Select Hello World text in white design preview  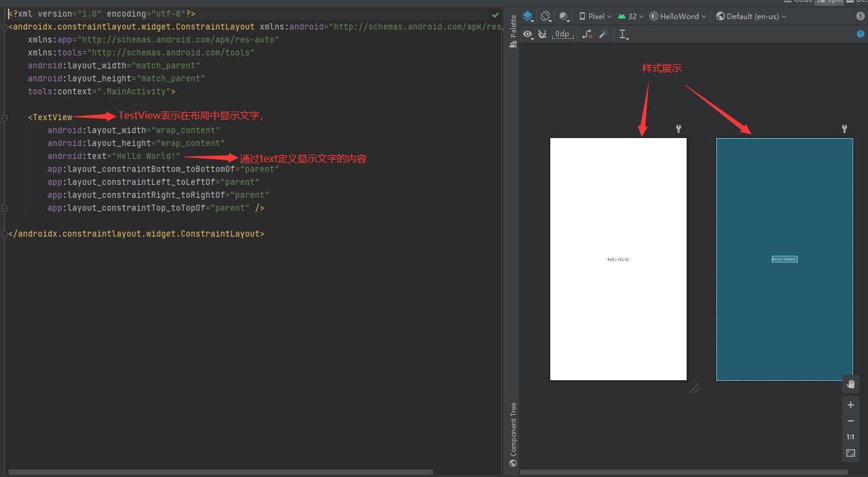click(618, 259)
